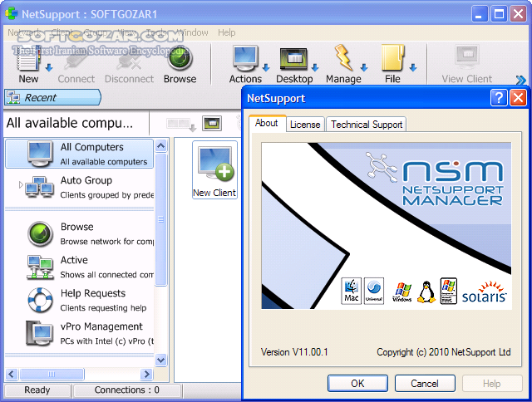
Task: Switch to the Technical Support tab
Action: [367, 125]
